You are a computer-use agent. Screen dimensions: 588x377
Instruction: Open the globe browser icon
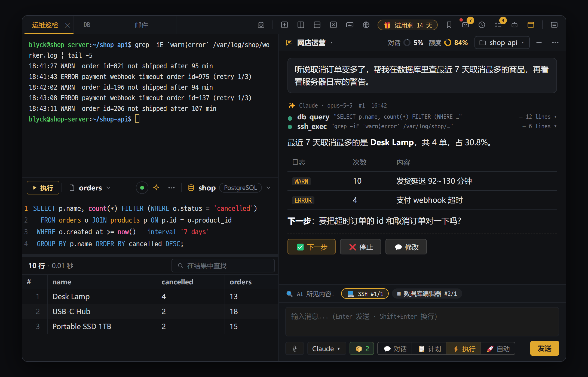pos(366,25)
